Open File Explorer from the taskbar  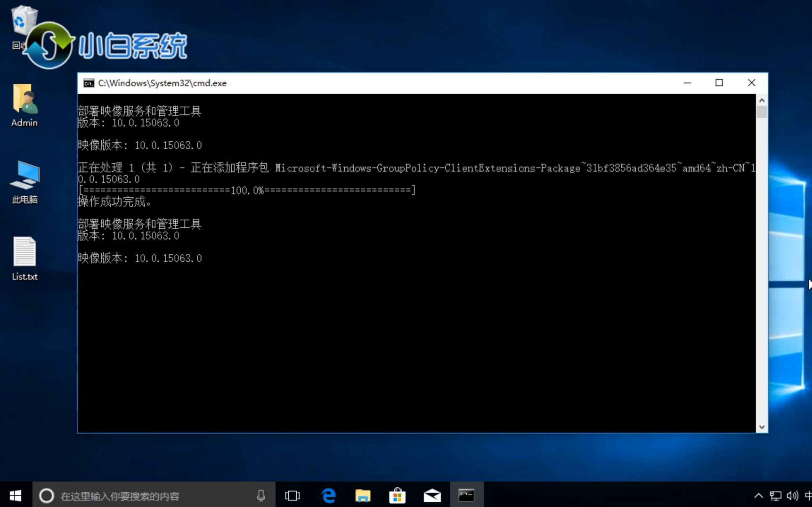point(363,495)
